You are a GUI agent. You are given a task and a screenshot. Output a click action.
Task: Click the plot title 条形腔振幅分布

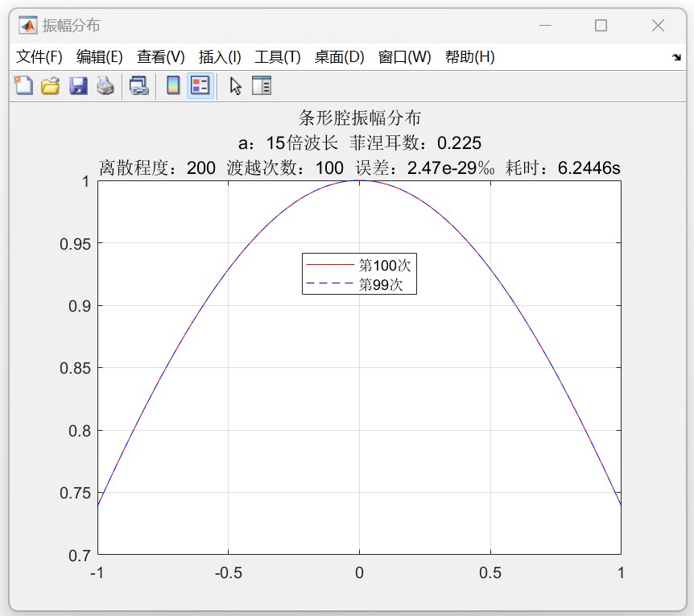pos(359,118)
